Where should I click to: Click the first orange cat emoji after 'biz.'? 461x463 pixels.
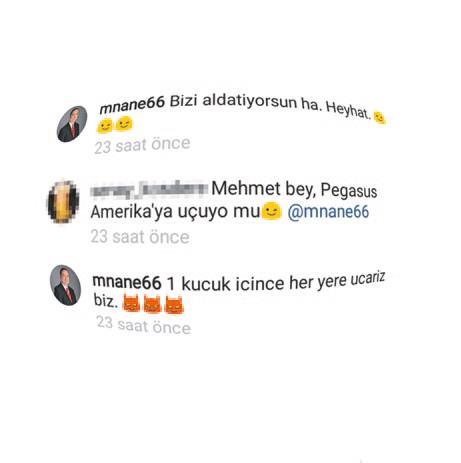click(131, 304)
